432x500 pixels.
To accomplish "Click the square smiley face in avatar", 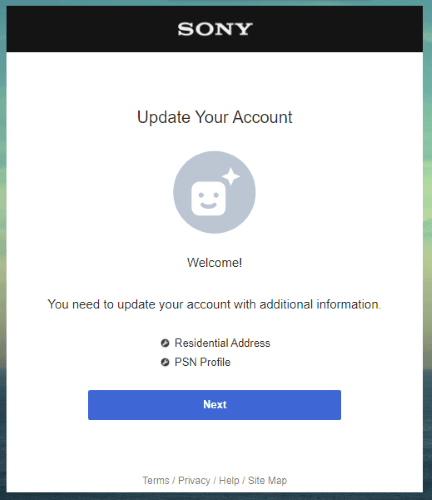I will point(208,199).
